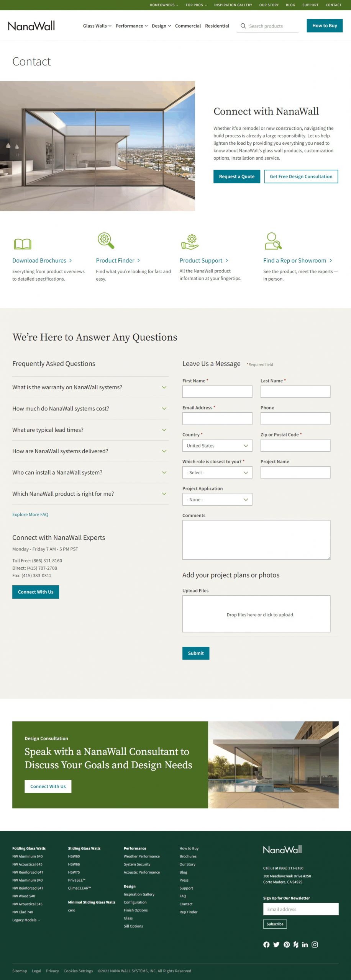The image size is (351, 980).
Task: Click the Product Support hand-gear icon
Action: (x=190, y=242)
